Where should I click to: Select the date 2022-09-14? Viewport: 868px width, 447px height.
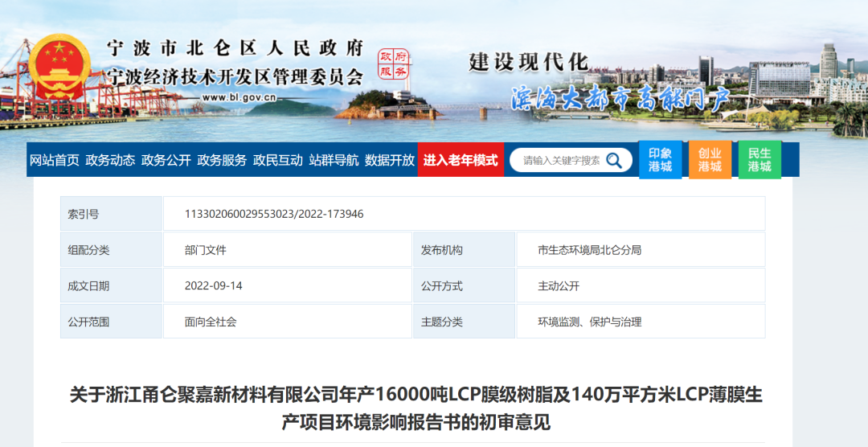[x=213, y=286]
